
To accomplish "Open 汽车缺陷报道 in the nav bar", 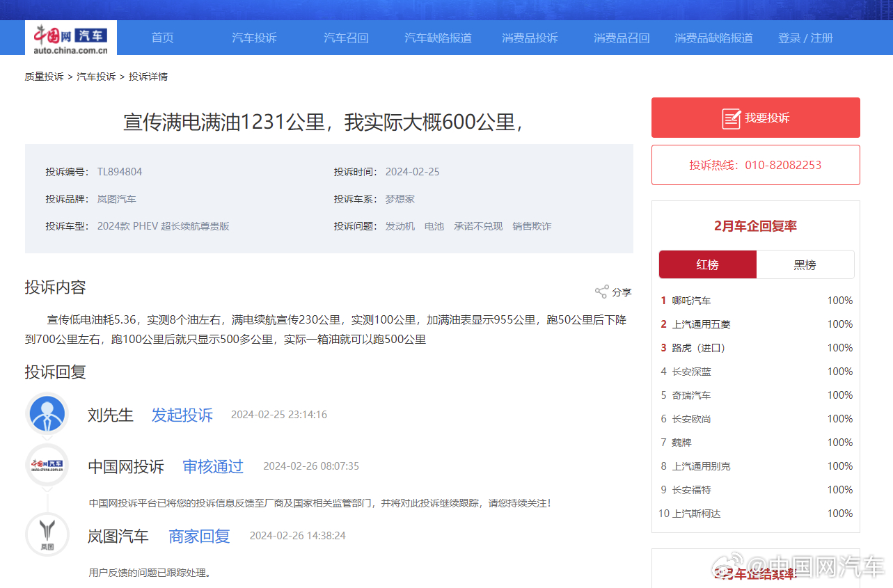I will click(x=438, y=38).
